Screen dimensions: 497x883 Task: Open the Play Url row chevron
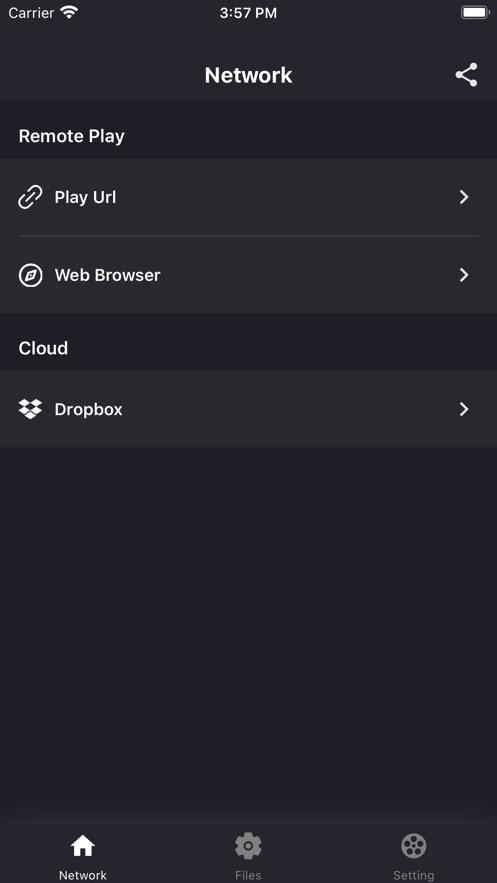coord(464,197)
